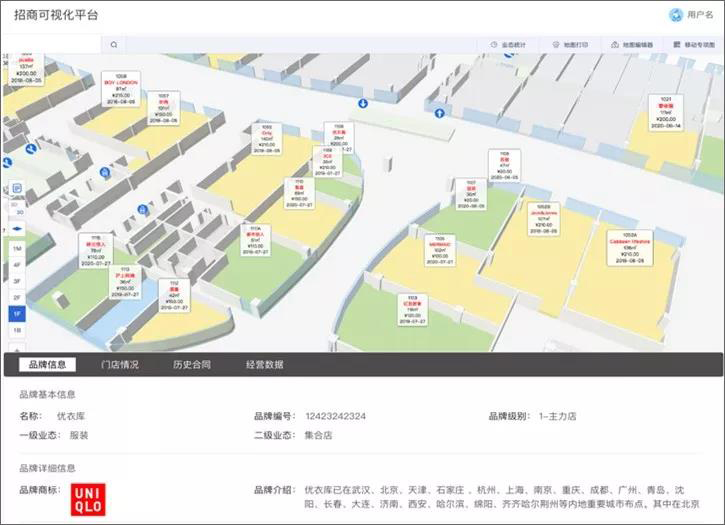Click the compass direction control icon
The image size is (725, 525).
tap(17, 229)
